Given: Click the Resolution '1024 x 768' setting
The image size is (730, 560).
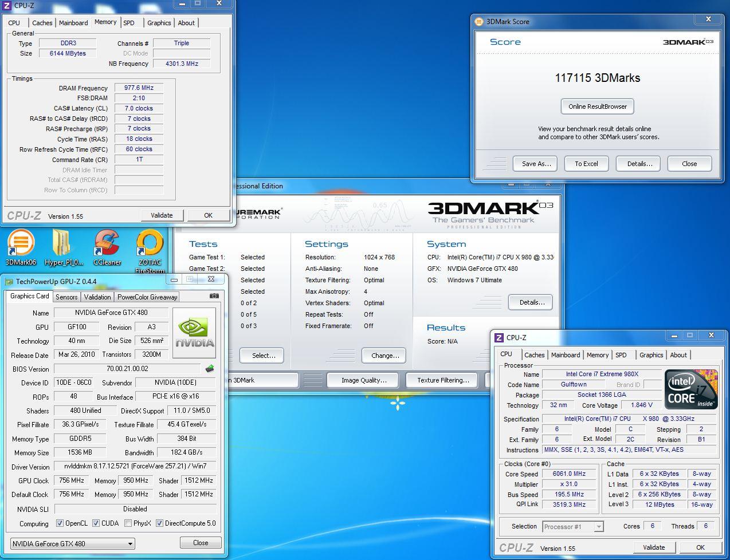Looking at the screenshot, I should pyautogui.click(x=379, y=258).
